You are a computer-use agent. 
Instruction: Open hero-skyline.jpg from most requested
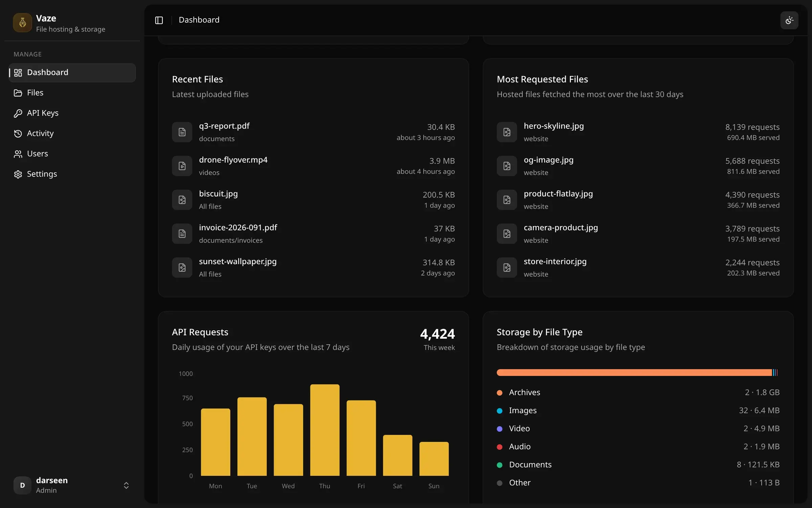coord(554,126)
